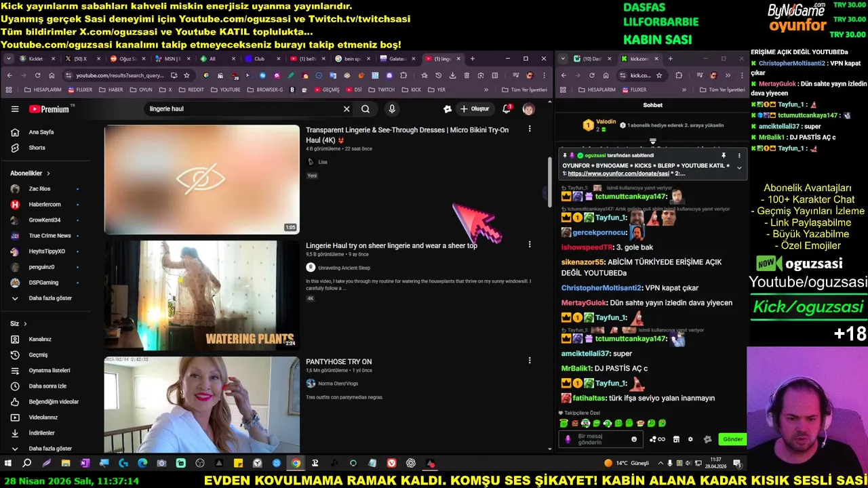Open the PANTYHOSE TRY ON title

coord(338,361)
